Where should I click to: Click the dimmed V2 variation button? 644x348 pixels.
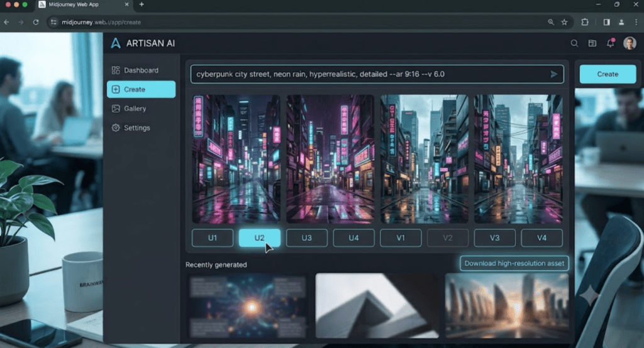[448, 238]
